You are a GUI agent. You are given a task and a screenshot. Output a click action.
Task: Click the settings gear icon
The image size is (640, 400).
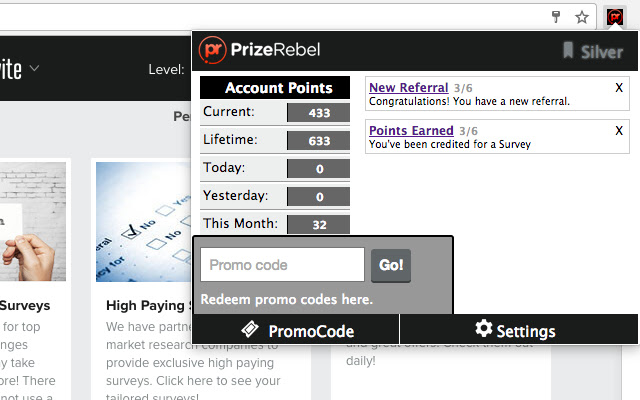point(484,329)
